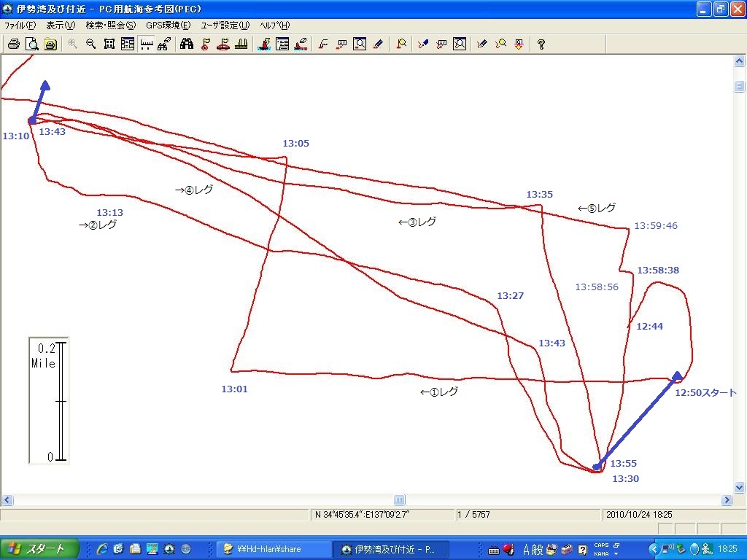This screenshot has height=560, width=747.
Task: Click the curved route line icon
Action: pos(323,44)
